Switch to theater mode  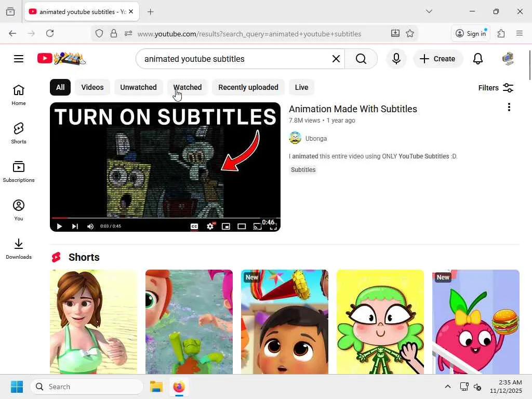(x=242, y=227)
